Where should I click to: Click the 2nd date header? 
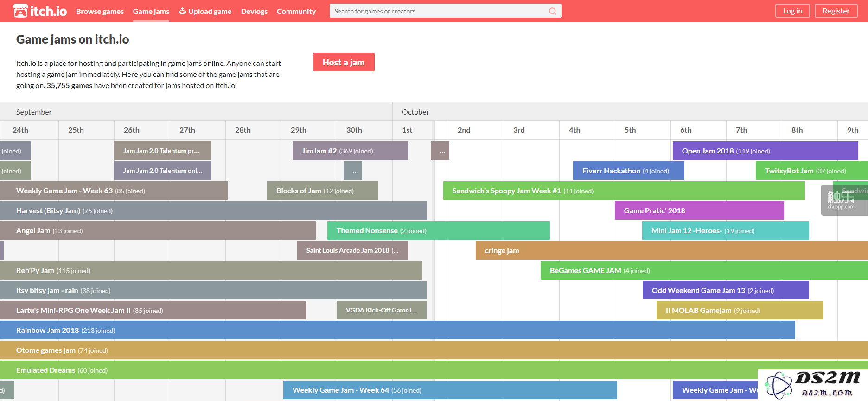pos(464,130)
